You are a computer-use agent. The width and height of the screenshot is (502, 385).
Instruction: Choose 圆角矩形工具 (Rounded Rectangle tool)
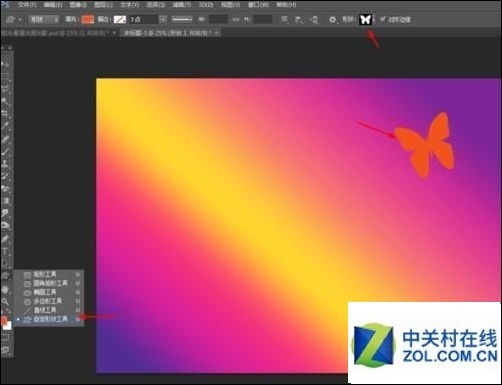click(49, 283)
